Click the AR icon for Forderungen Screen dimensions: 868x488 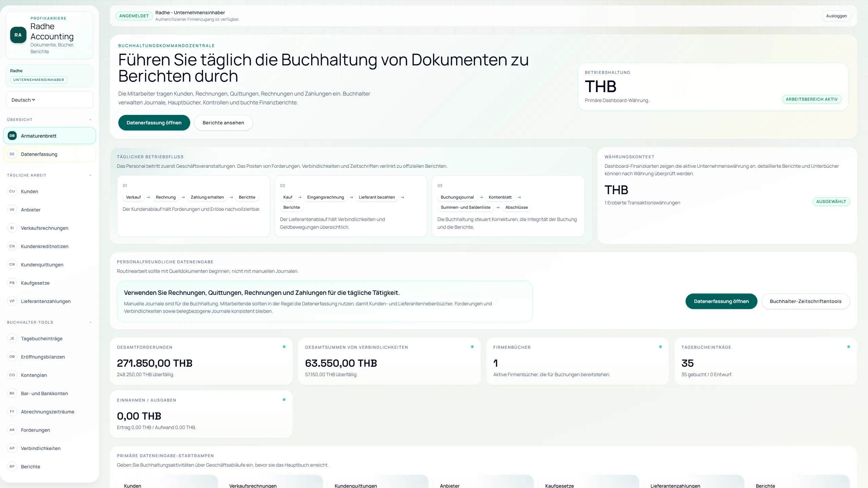point(12,430)
